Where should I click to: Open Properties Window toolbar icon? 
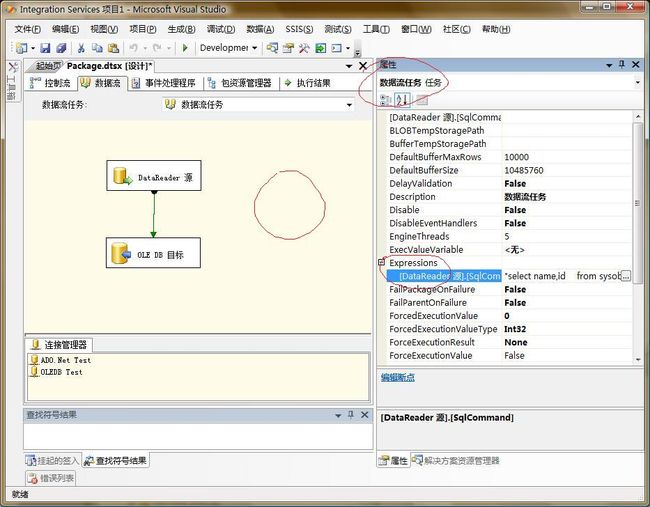coord(288,48)
